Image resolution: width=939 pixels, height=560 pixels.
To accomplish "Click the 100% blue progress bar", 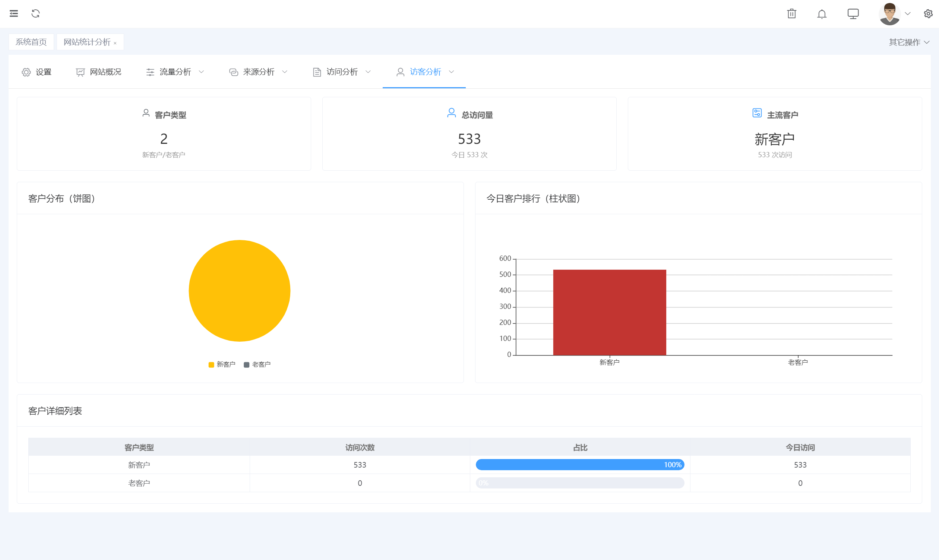I will 580,465.
